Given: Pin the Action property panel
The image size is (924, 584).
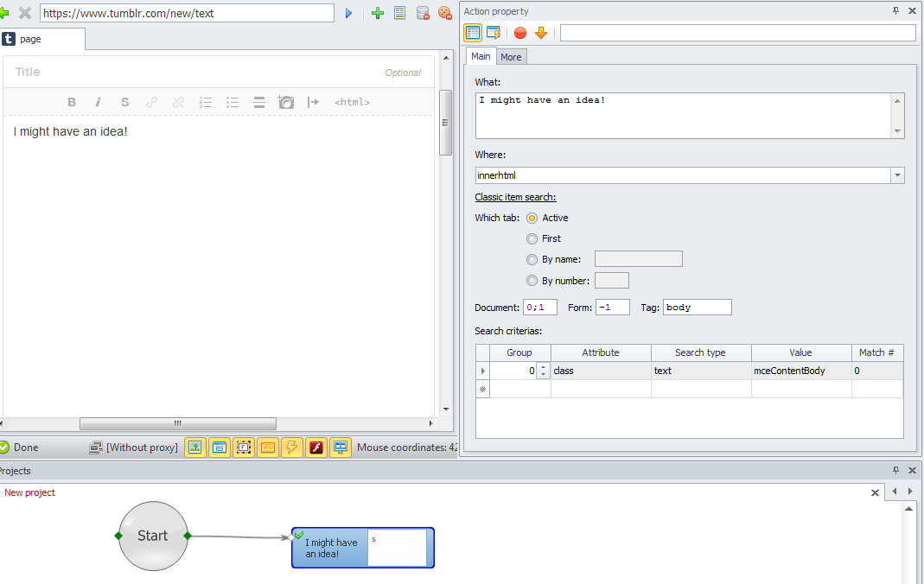Looking at the screenshot, I should point(895,10).
